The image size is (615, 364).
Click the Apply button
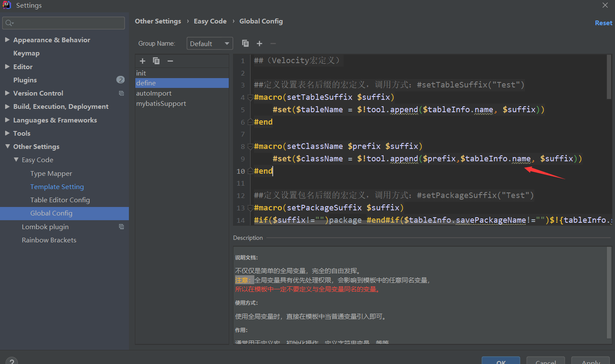[591, 361]
